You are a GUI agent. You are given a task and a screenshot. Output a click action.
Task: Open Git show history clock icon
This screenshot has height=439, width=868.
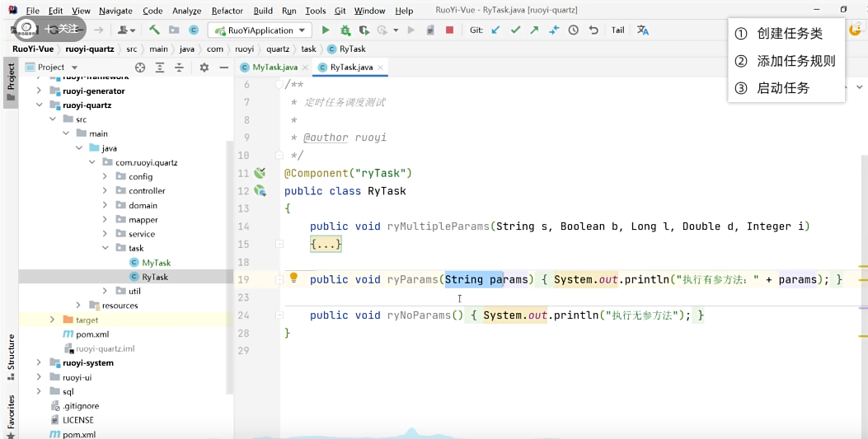click(574, 30)
